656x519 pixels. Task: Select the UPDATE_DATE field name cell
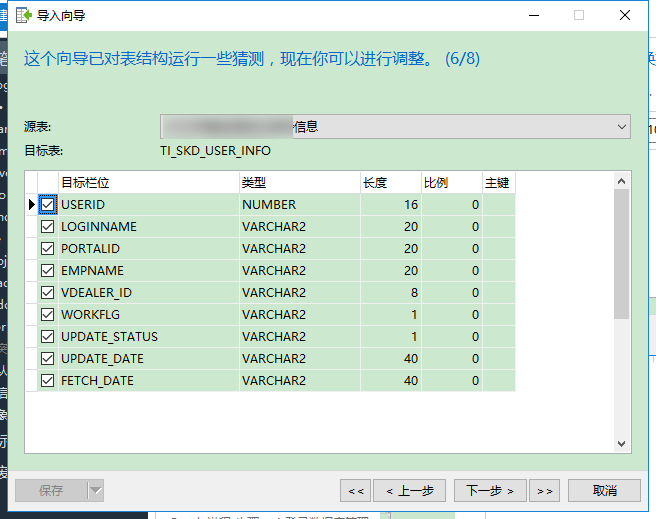[149, 358]
